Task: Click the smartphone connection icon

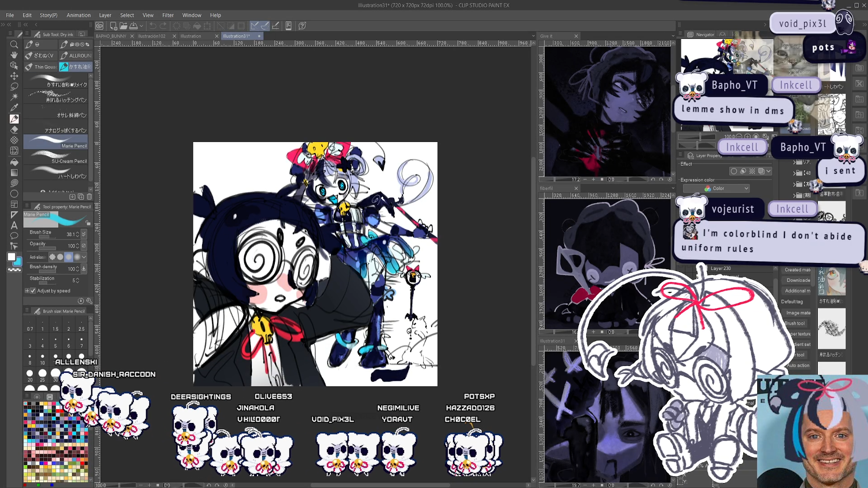Action: pos(288,26)
